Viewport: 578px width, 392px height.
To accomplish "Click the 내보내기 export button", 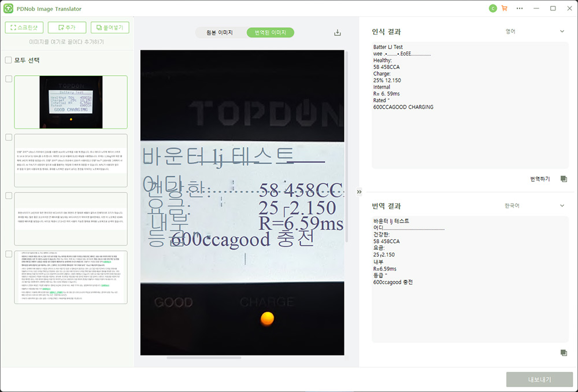I will 539,379.
